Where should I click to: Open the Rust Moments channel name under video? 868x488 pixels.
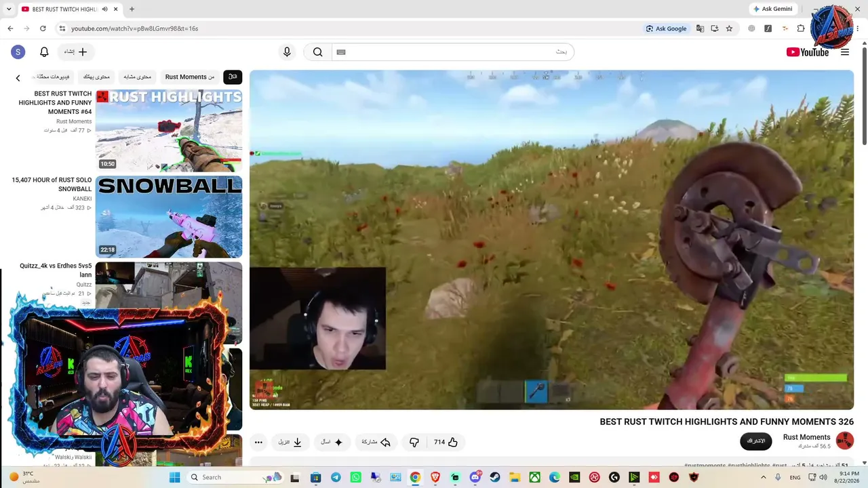(806, 437)
